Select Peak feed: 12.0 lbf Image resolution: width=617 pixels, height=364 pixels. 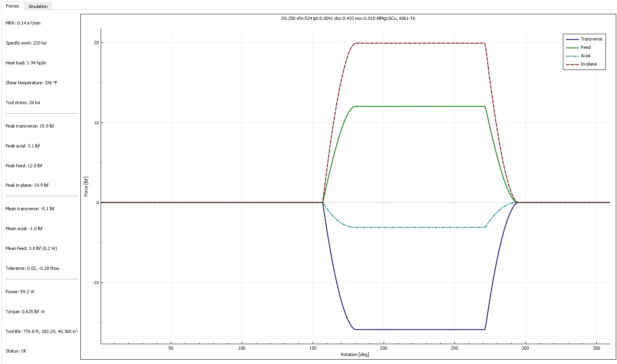point(24,166)
